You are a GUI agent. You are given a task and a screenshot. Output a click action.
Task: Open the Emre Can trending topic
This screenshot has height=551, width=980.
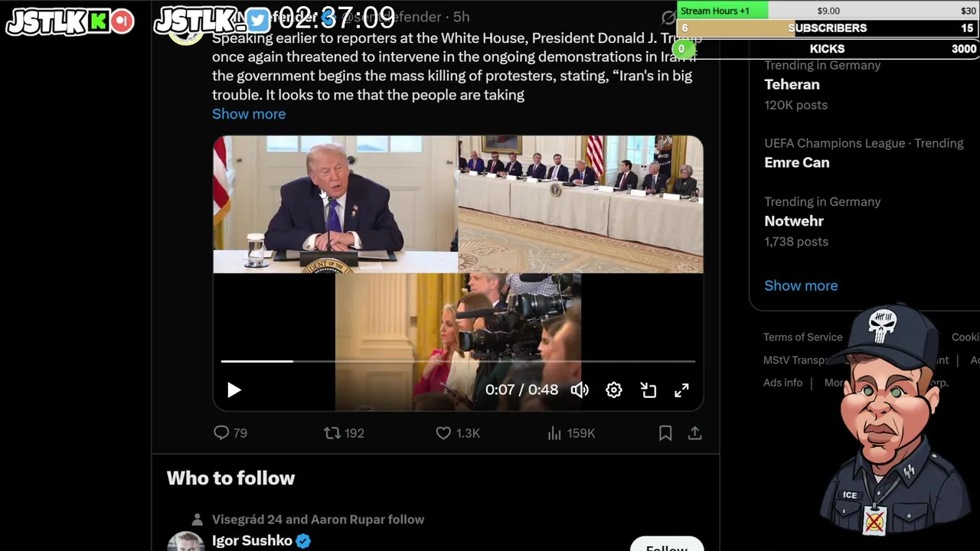click(796, 163)
